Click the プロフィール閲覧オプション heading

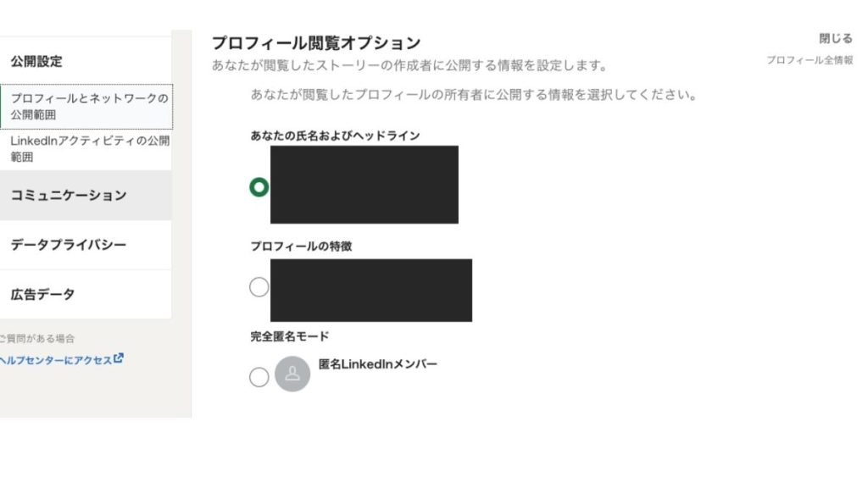(315, 42)
